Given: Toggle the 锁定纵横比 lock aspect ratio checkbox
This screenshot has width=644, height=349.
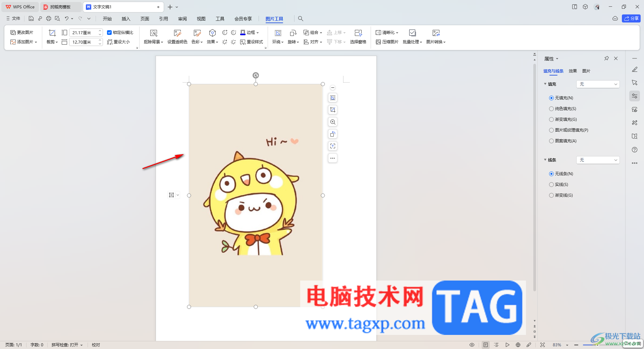Looking at the screenshot, I should [109, 33].
